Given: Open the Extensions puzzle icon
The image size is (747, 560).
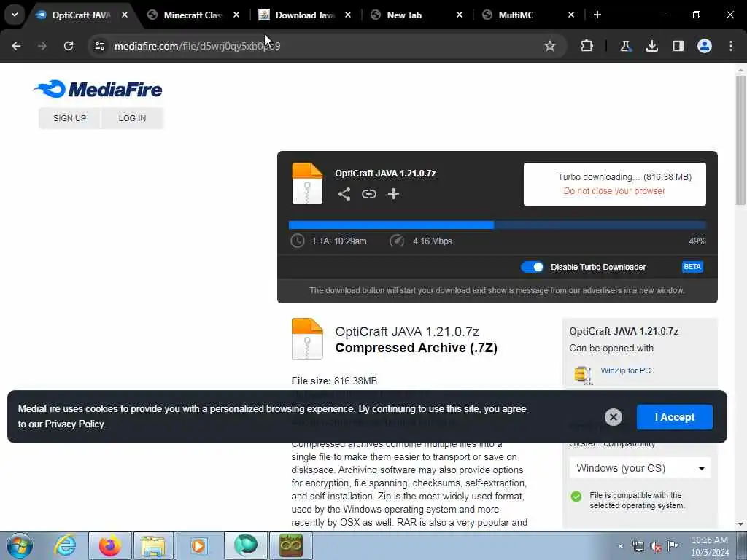Looking at the screenshot, I should pos(587,46).
